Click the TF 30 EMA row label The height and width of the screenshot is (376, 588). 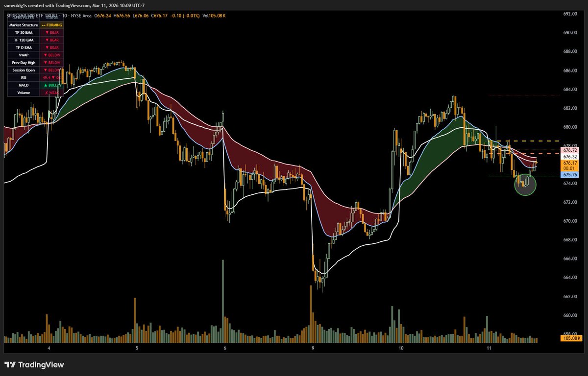(24, 32)
